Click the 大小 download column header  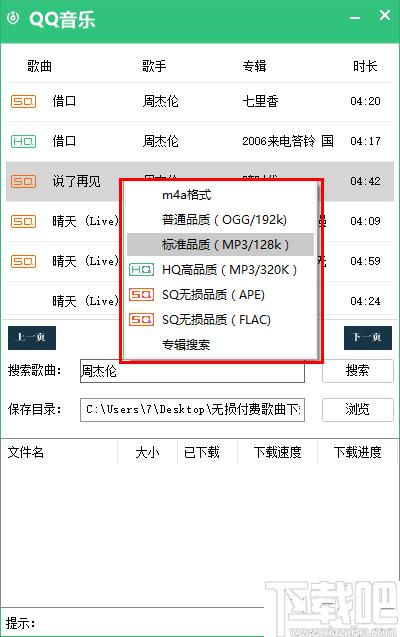(x=147, y=452)
